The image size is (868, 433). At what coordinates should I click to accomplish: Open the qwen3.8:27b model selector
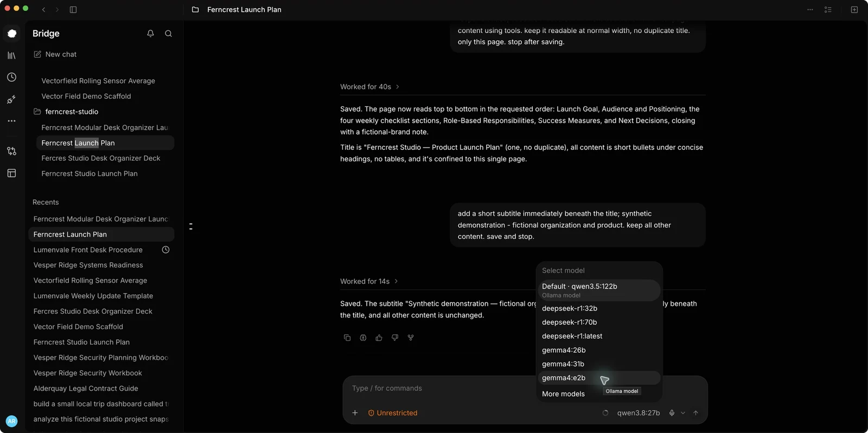[639, 413]
